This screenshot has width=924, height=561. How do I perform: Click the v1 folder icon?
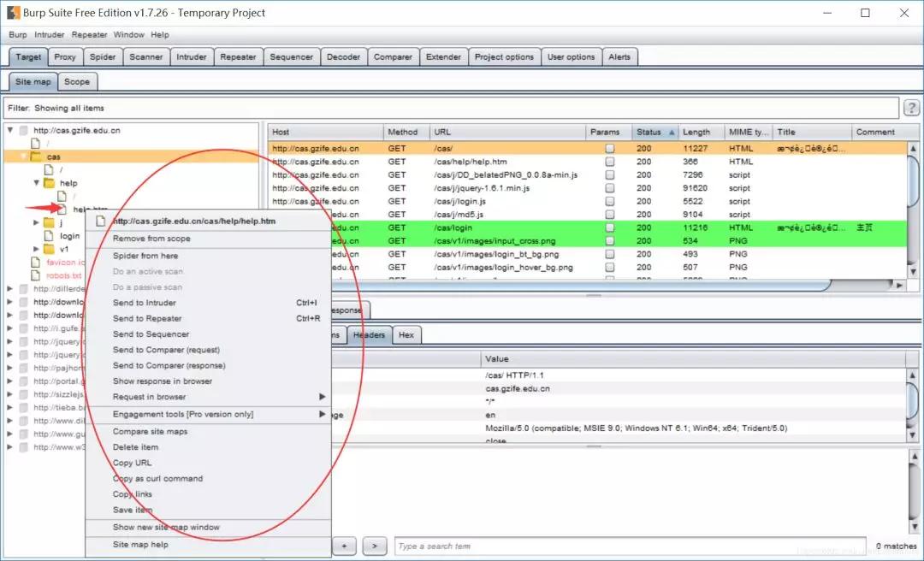pyautogui.click(x=50, y=249)
